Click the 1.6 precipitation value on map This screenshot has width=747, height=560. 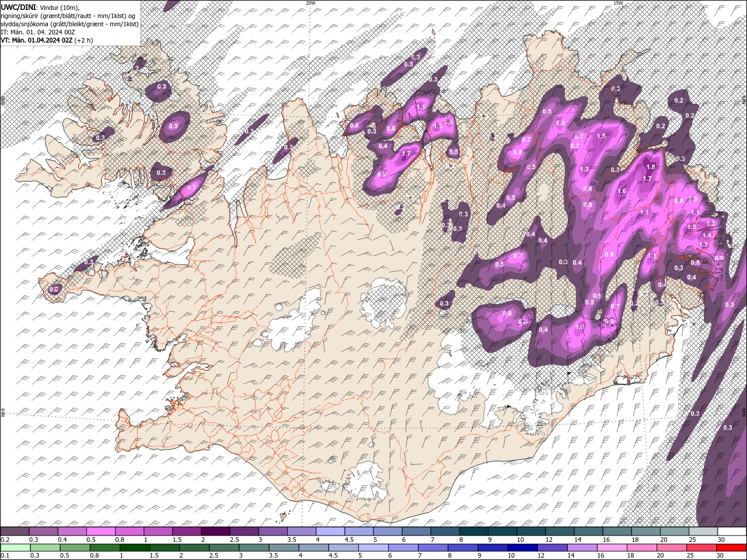pyautogui.click(x=622, y=191)
